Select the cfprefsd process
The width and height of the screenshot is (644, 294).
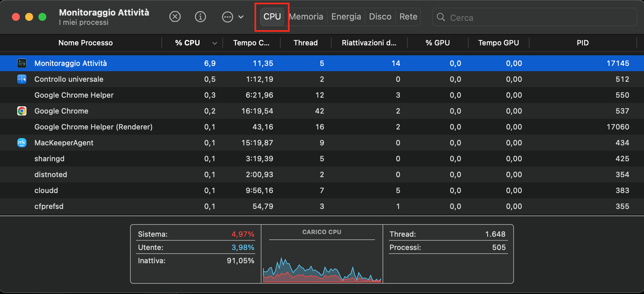click(x=49, y=206)
